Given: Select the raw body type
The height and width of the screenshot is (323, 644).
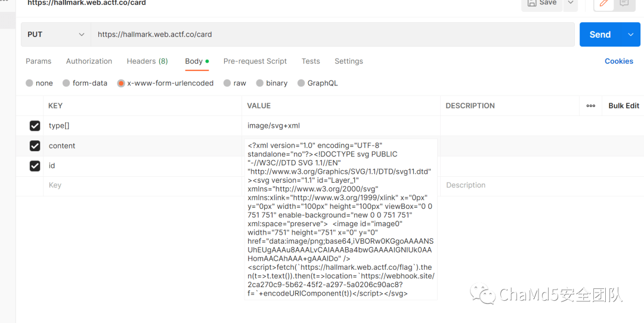Looking at the screenshot, I should pyautogui.click(x=227, y=83).
